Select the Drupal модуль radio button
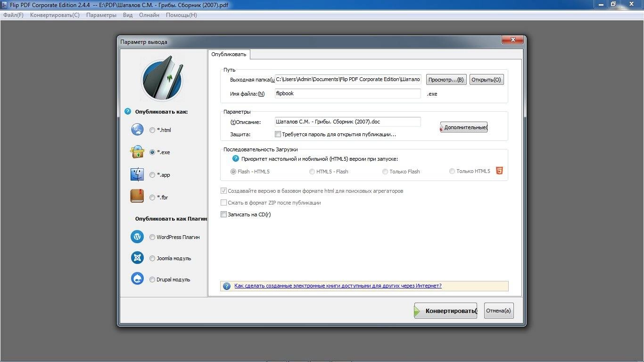The width and height of the screenshot is (644, 362). tap(152, 280)
